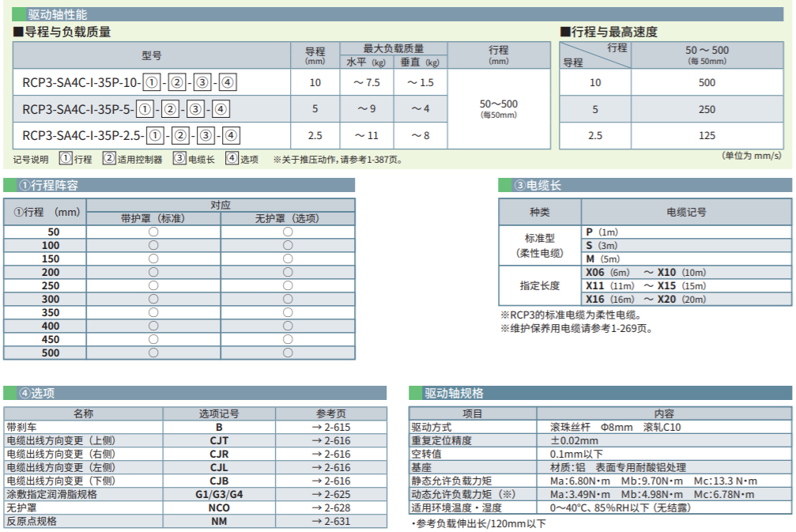Click the 电缆记号 column header
The height and width of the screenshot is (532, 796).
686,212
